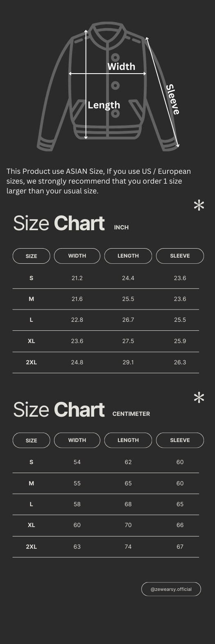
Task: Click the jacket illustration graphic
Action: coord(109,87)
